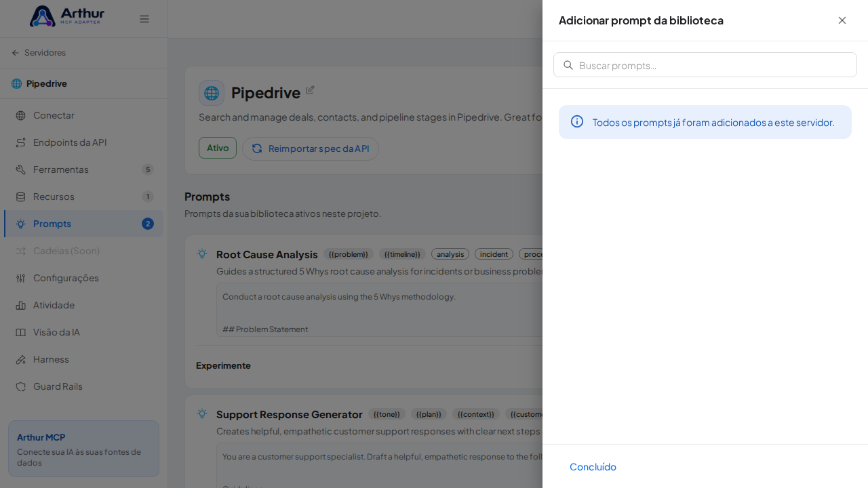Screen dimensions: 868x488
Task: Click the analysis tag
Action: tap(450, 254)
